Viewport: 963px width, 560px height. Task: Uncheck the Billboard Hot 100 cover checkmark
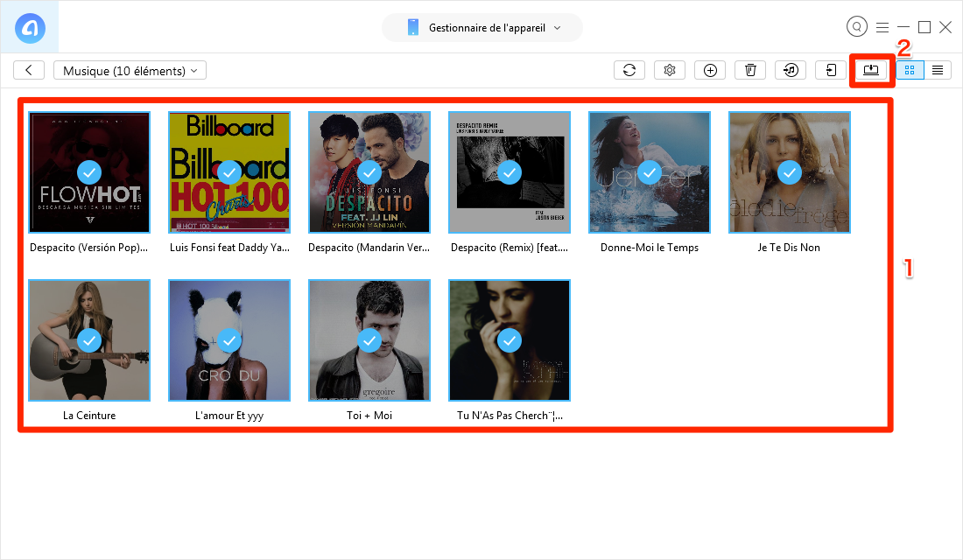229,172
